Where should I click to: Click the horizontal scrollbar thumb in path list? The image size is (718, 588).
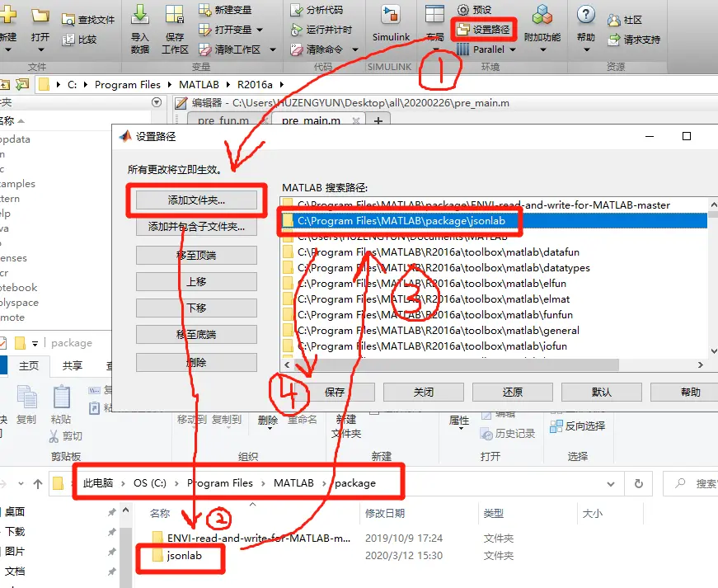pyautogui.click(x=457, y=365)
